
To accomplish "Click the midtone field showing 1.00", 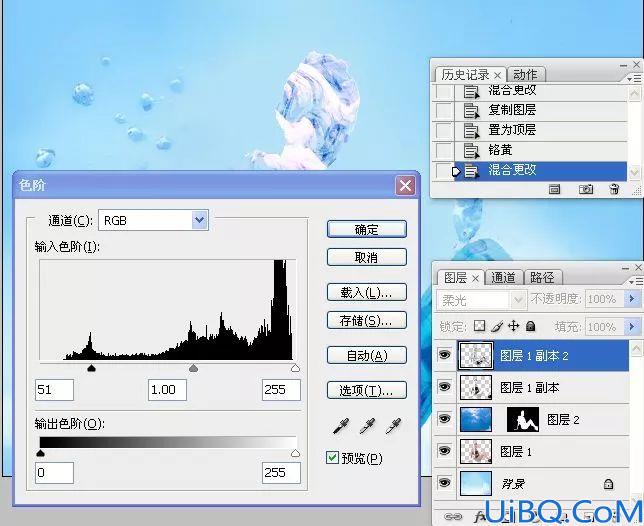I will click(x=167, y=390).
